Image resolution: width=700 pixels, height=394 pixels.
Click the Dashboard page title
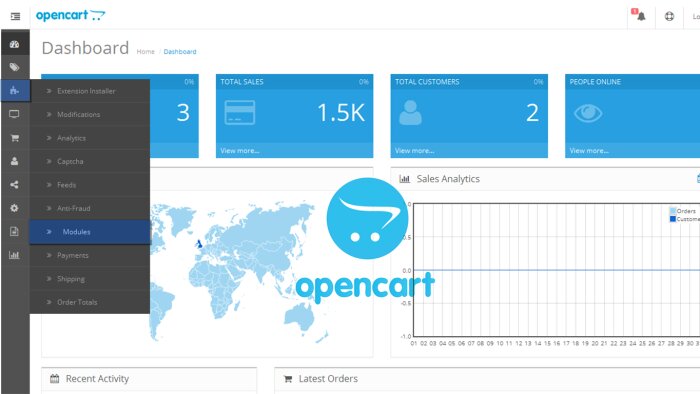point(85,48)
